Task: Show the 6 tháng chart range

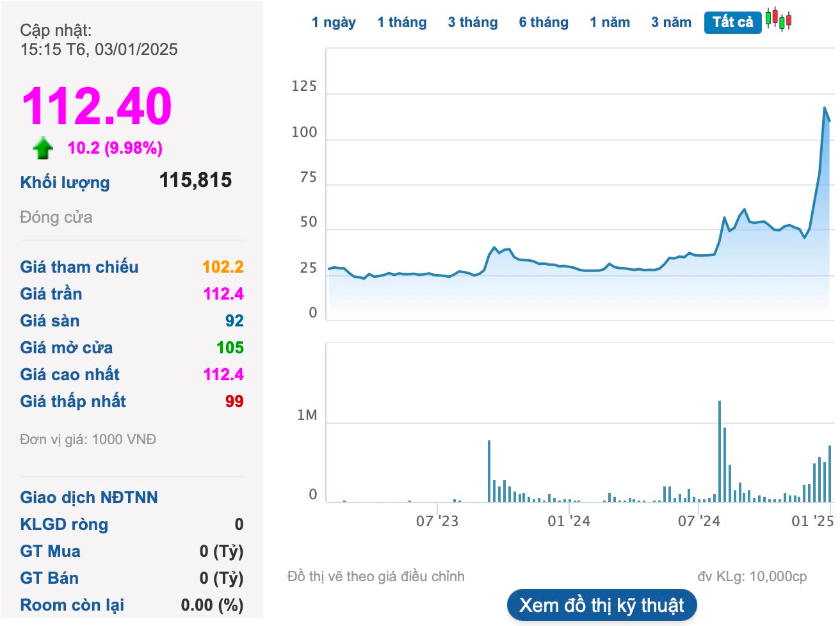Action: tap(544, 22)
